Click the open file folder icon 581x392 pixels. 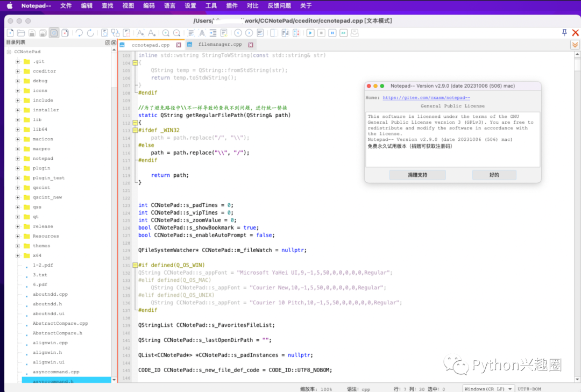pos(21,33)
